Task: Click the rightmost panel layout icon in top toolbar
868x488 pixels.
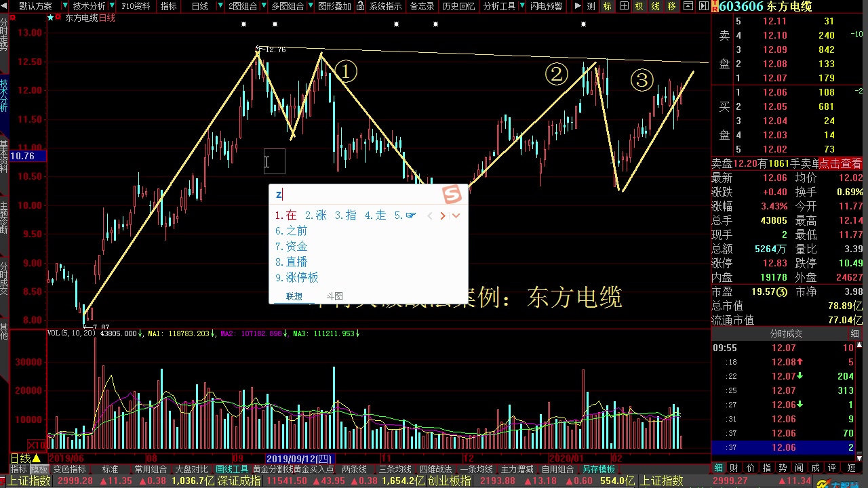Action: coord(703,6)
